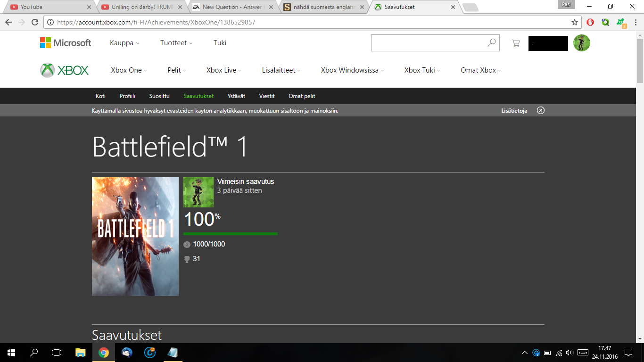Switch to the nähdä suomesta tab

tap(324, 7)
